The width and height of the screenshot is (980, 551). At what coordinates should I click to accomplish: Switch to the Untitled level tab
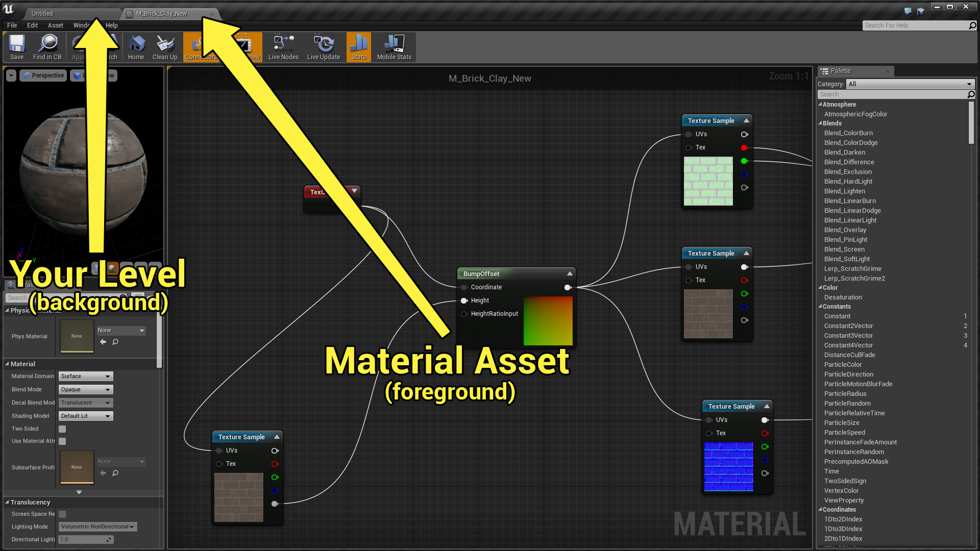[x=42, y=14]
